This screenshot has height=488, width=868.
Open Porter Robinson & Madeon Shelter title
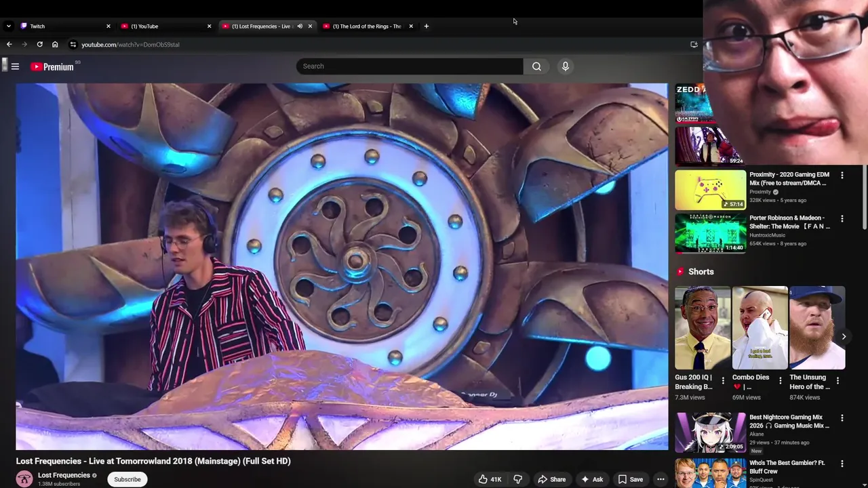pos(789,222)
